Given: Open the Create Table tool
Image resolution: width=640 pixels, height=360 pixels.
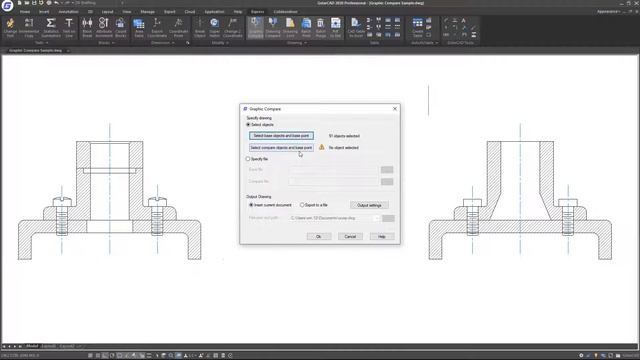Looking at the screenshot, I should [418, 28].
